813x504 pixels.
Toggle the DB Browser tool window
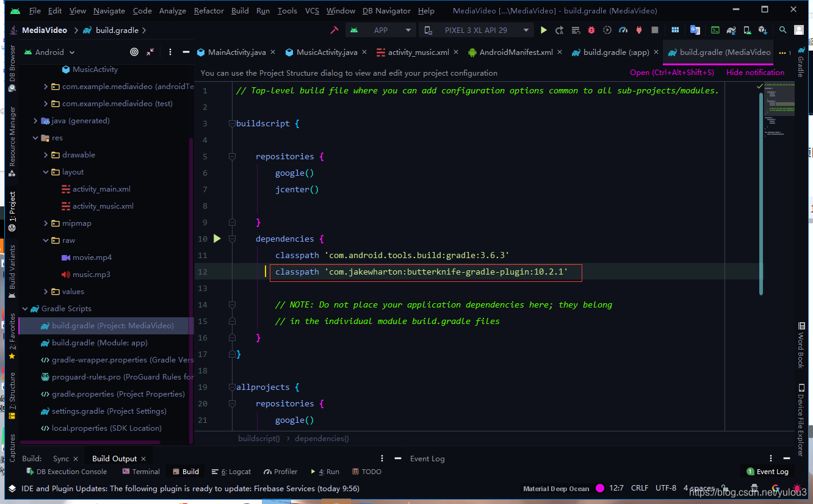click(x=12, y=68)
